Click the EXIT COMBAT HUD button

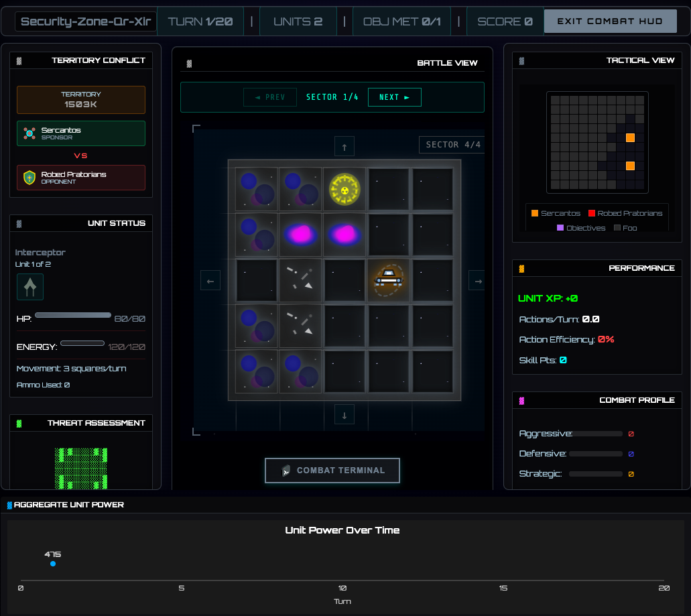pyautogui.click(x=610, y=21)
